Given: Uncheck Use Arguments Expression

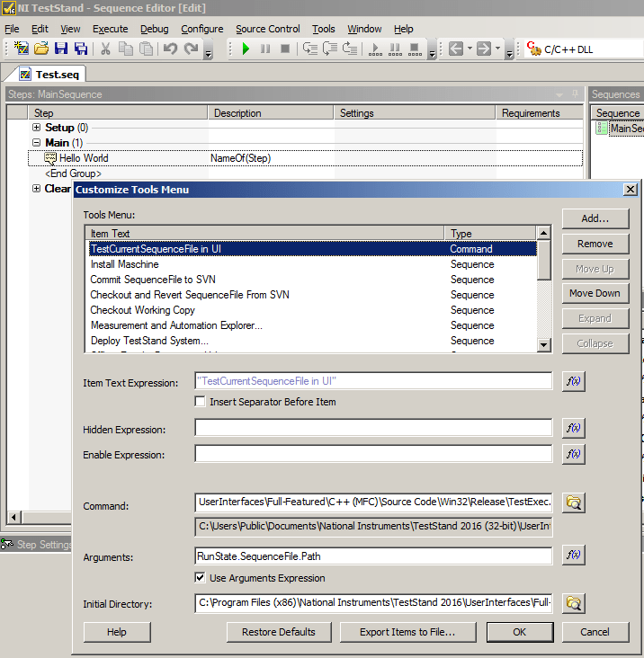Looking at the screenshot, I should coord(201,578).
